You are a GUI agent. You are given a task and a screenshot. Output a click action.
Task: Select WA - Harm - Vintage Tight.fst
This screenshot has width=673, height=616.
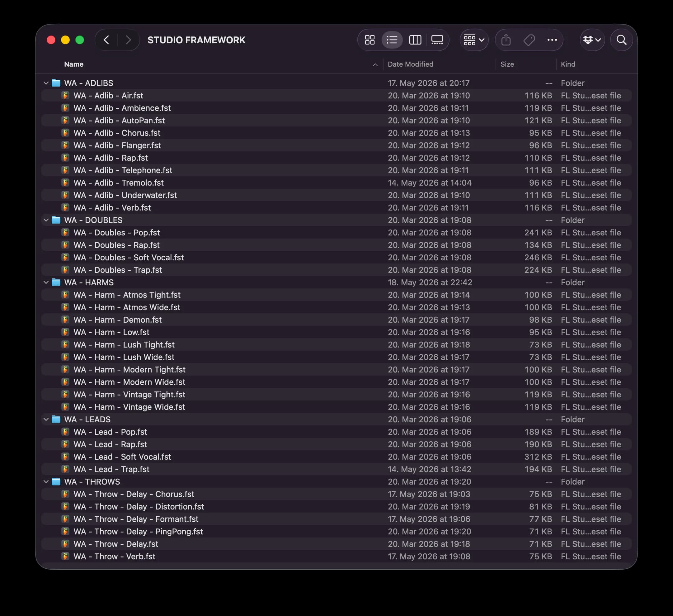[x=336, y=394]
